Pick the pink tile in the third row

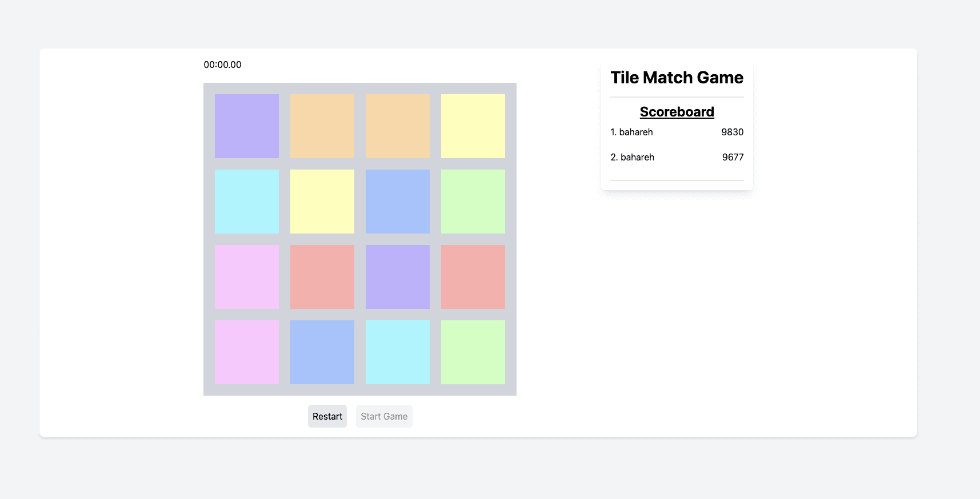pyautogui.click(x=247, y=277)
